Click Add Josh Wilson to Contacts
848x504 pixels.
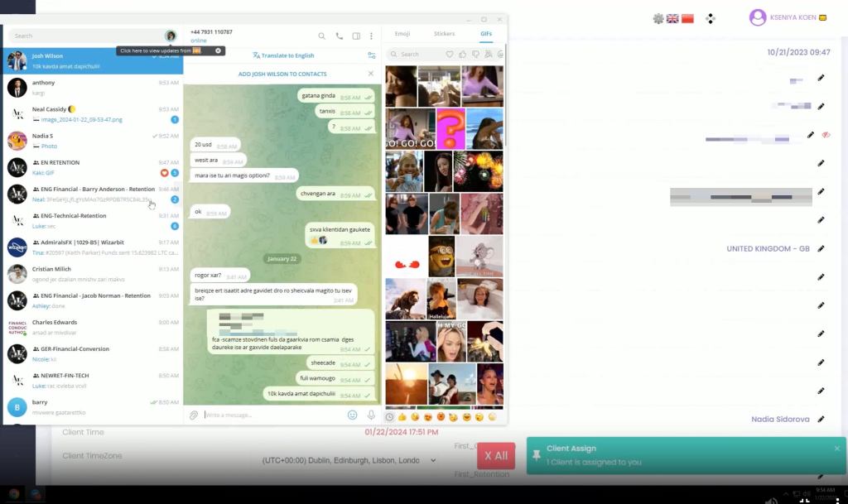click(282, 74)
